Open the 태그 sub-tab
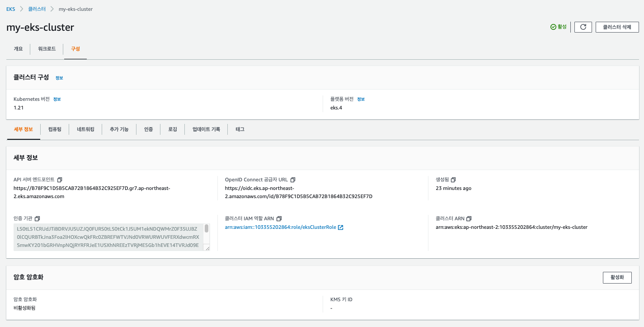The image size is (644, 327). coord(240,129)
